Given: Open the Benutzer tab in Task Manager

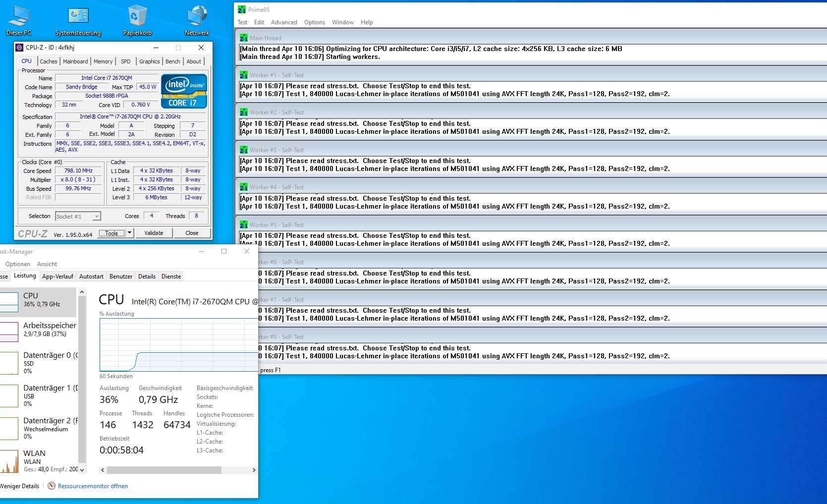Looking at the screenshot, I should [x=121, y=277].
